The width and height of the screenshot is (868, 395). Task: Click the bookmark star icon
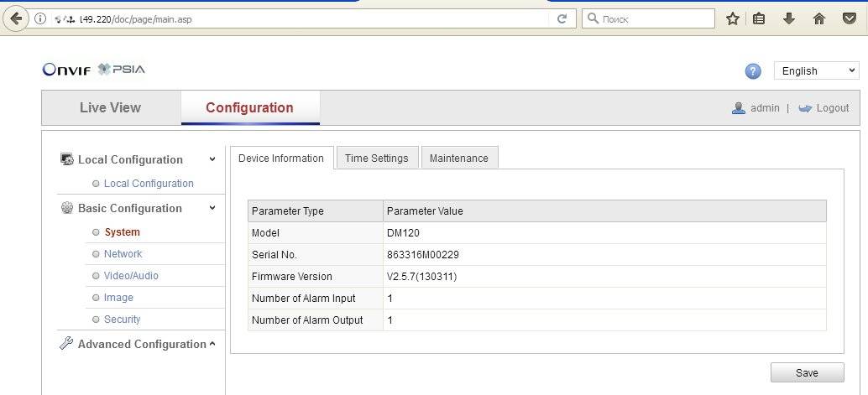coord(733,18)
